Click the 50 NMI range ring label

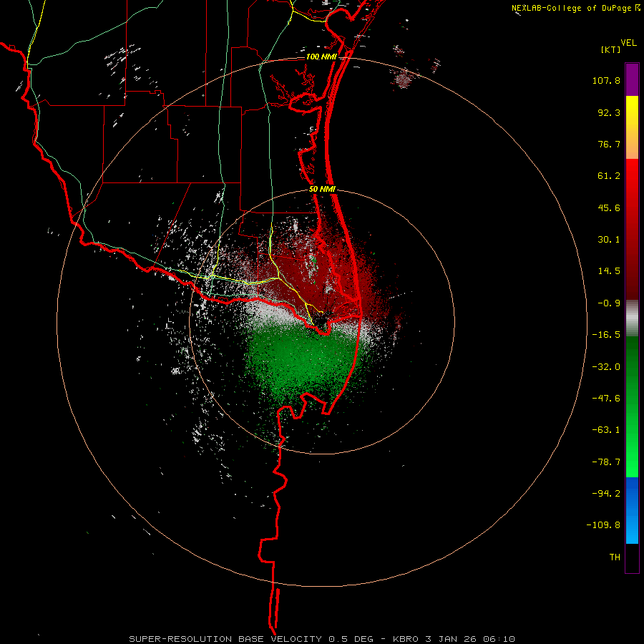coord(323,190)
